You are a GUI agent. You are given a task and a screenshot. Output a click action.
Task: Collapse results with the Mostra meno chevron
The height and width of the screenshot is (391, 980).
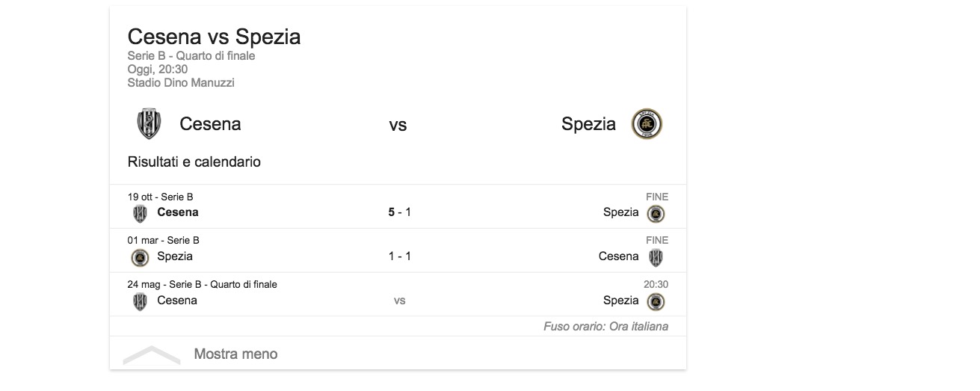coord(152,354)
